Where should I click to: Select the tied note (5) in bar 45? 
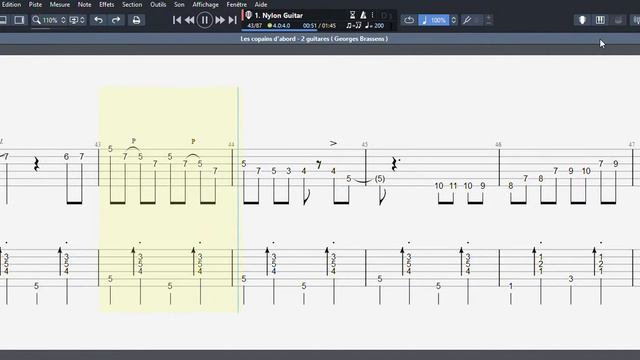coord(380,179)
